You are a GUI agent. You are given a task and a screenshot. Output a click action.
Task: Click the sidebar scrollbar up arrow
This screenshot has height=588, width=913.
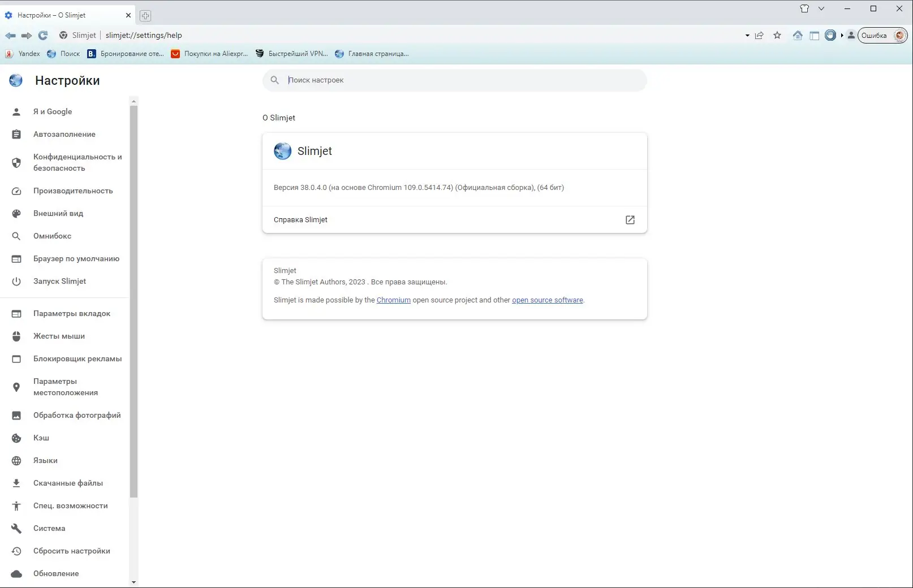click(133, 101)
